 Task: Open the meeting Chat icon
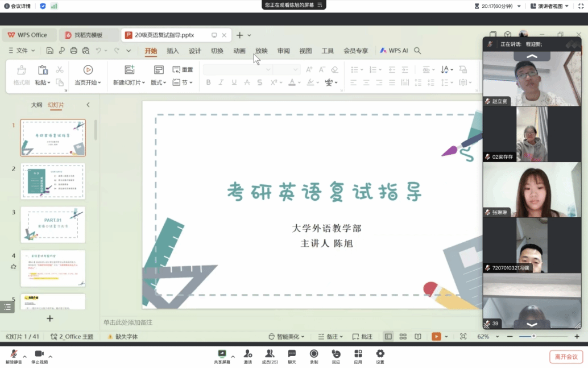pos(292,354)
